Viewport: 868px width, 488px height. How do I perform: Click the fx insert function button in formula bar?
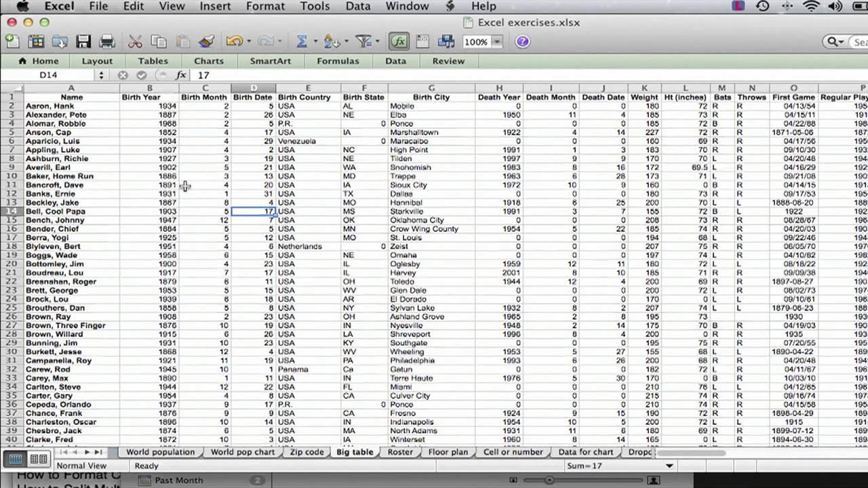pyautogui.click(x=181, y=75)
